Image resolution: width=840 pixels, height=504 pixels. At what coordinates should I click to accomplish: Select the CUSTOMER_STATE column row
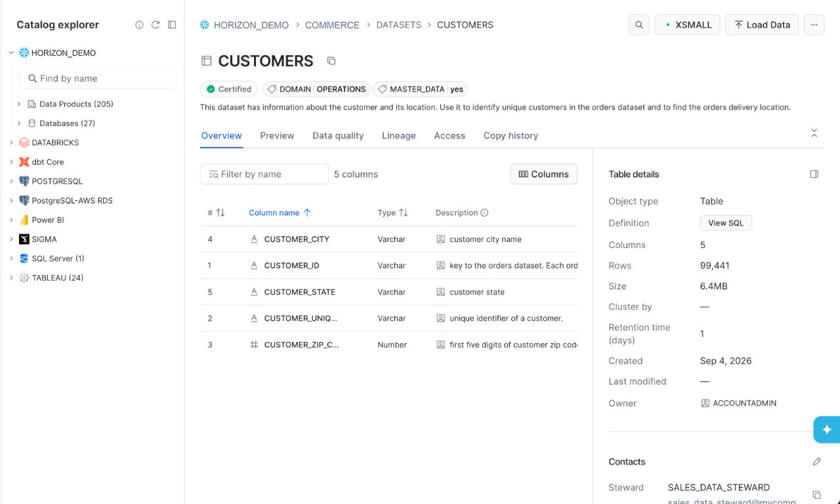click(388, 292)
